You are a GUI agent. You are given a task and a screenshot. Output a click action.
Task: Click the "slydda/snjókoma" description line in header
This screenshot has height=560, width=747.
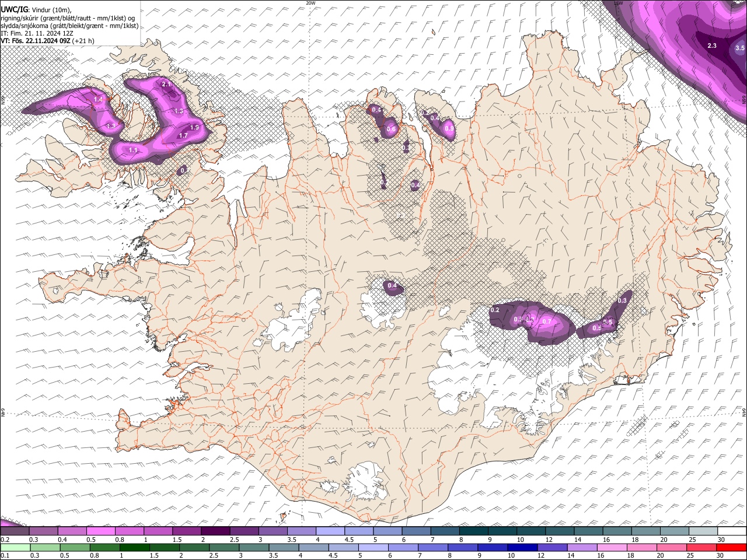69,26
